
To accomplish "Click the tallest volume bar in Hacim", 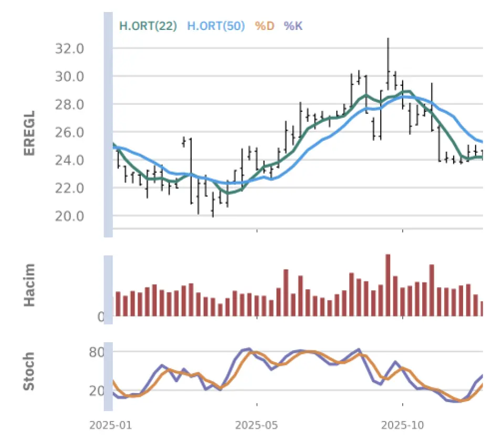I will tap(388, 285).
